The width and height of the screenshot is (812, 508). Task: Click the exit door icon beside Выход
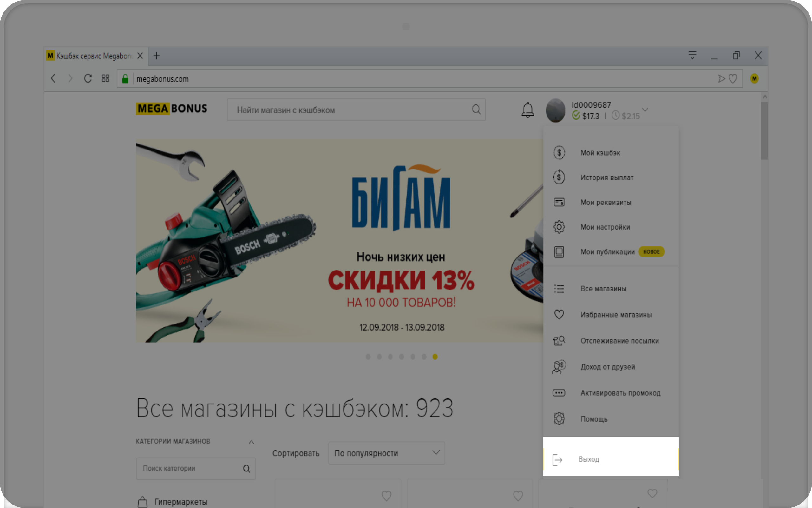(x=557, y=460)
